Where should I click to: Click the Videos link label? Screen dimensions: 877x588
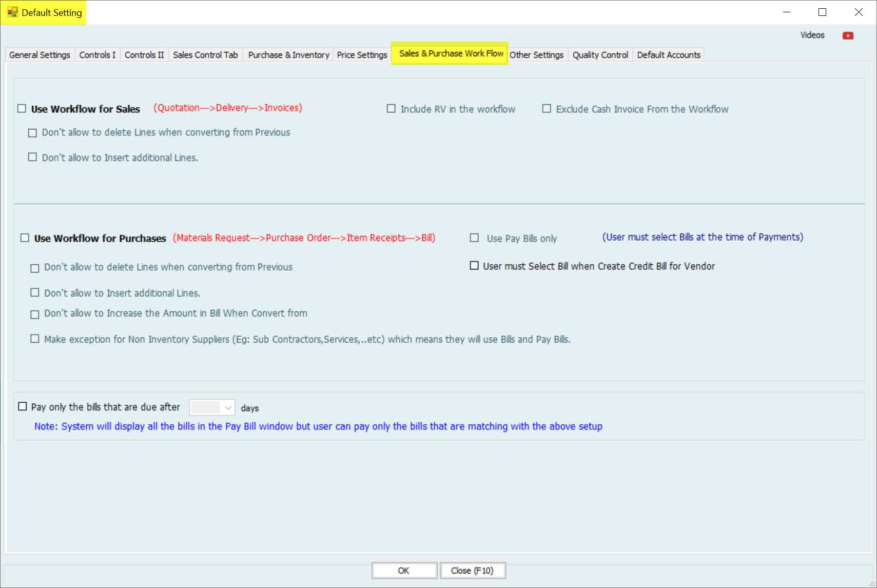coord(812,35)
